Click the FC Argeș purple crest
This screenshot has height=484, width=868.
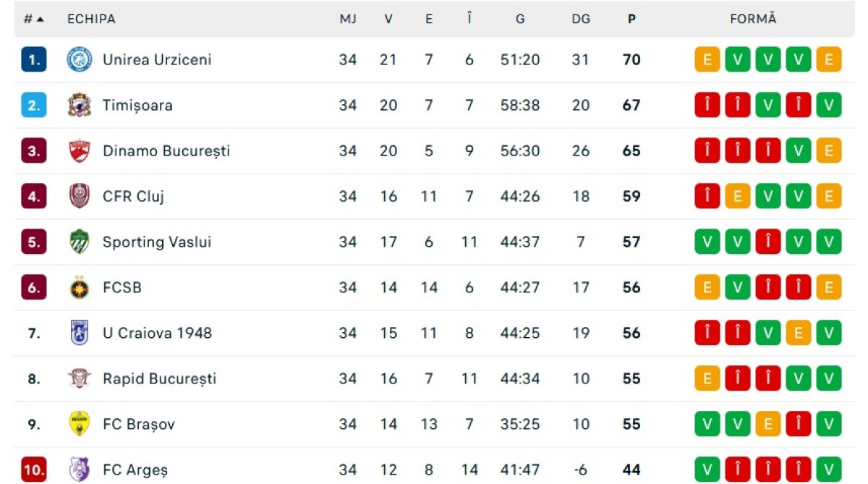(x=79, y=470)
